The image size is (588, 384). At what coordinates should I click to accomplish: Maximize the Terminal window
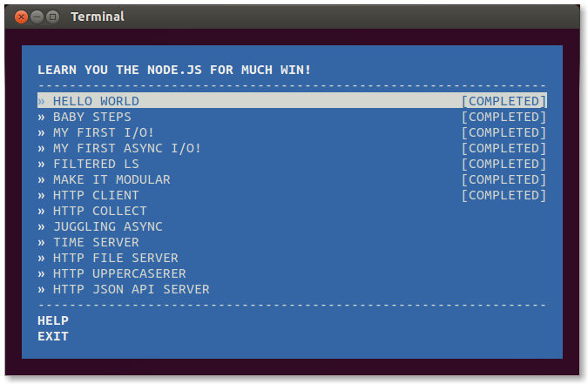click(53, 17)
